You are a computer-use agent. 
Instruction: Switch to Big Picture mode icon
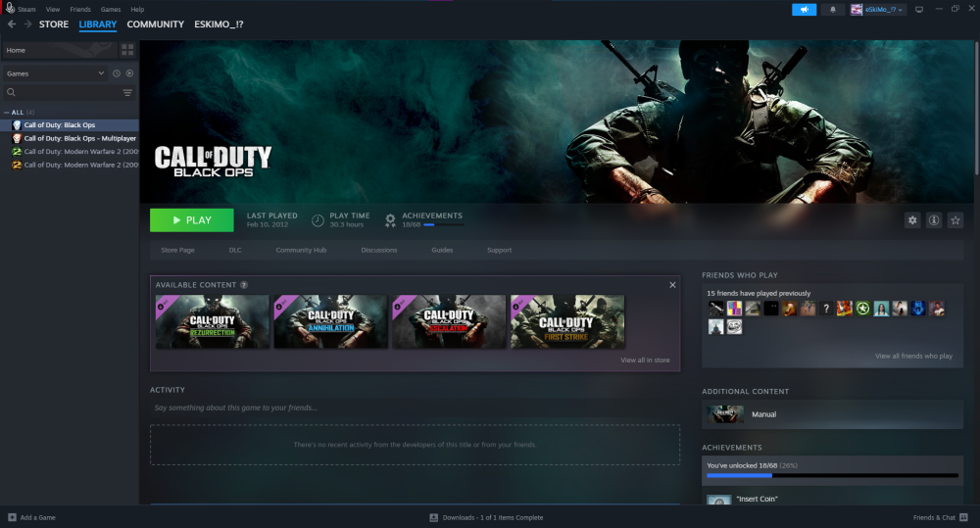point(919,9)
